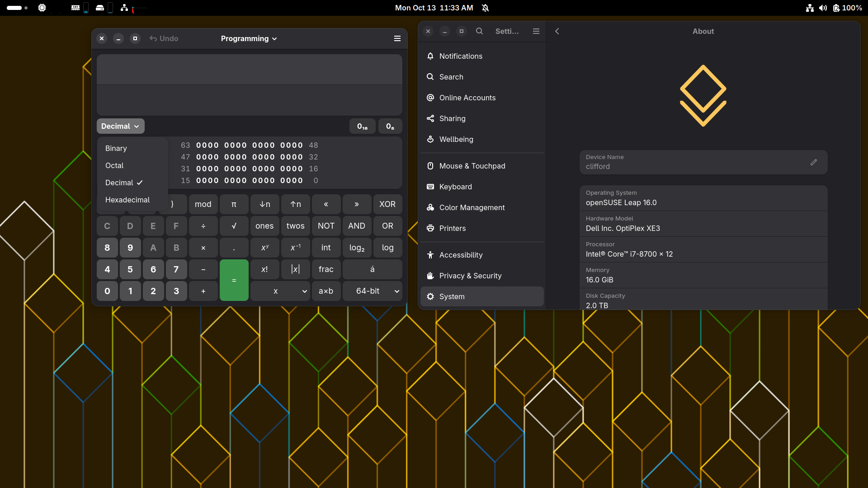The image size is (868, 488).
Task: Open Mouse & Touchpad settings
Action: point(472,166)
